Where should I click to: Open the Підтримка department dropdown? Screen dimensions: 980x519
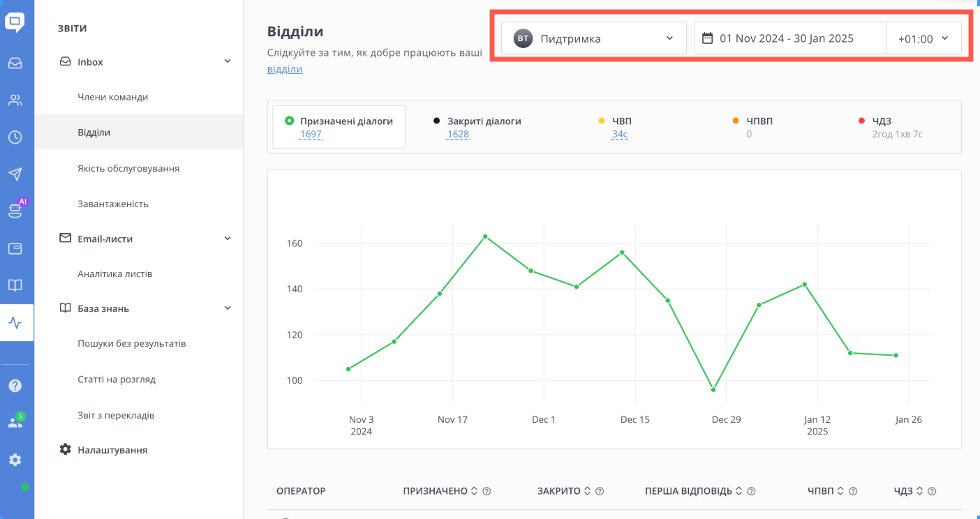pos(593,38)
